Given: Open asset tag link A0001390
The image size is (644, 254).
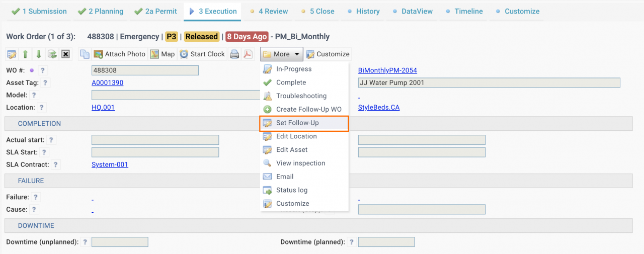Looking at the screenshot, I should click(107, 83).
